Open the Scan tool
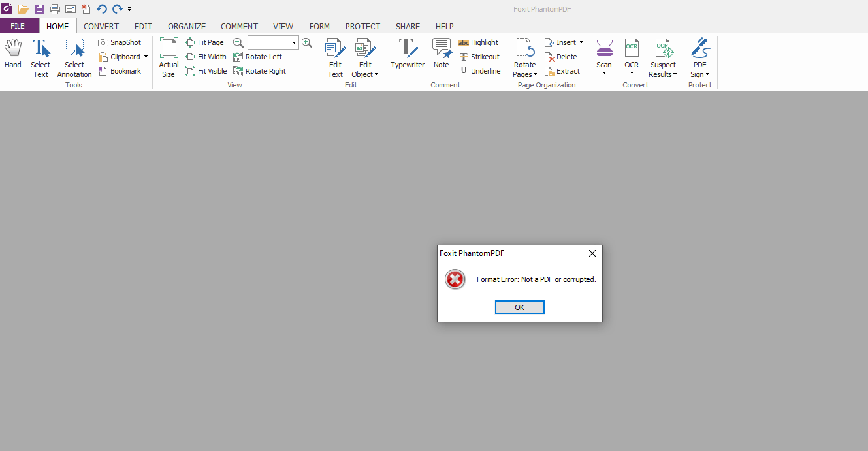Viewport: 868px width, 451px height. coord(604,55)
